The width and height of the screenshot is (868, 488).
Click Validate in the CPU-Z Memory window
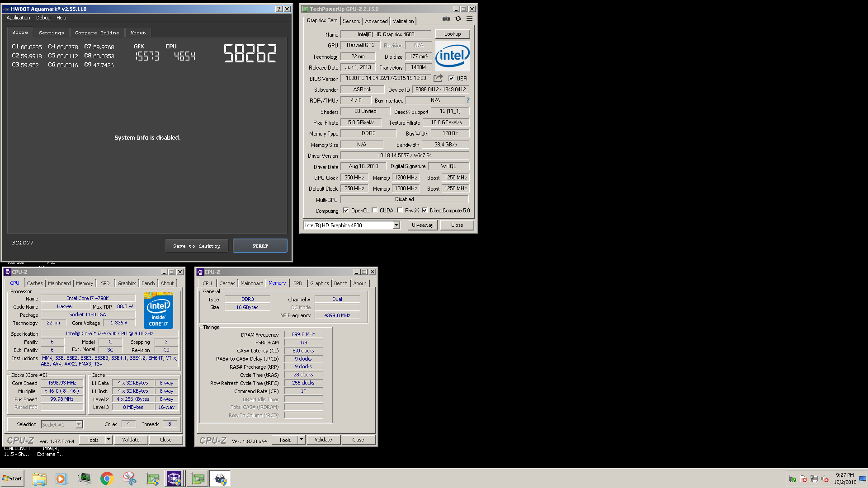click(x=323, y=440)
